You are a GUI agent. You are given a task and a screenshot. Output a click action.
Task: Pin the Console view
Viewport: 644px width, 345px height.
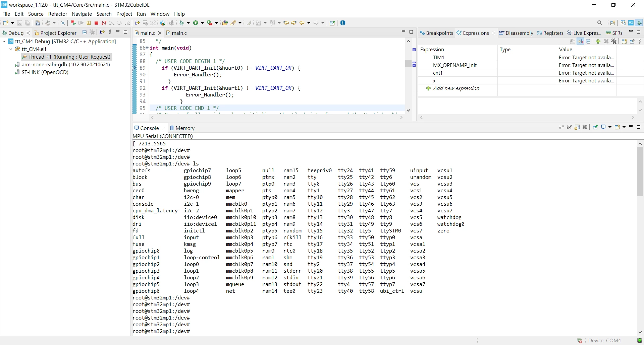[595, 127]
